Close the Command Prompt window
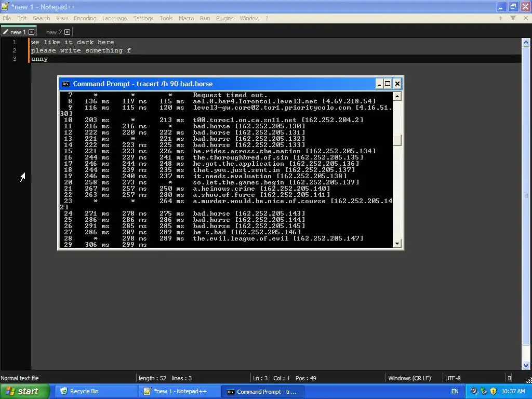 coord(397,84)
